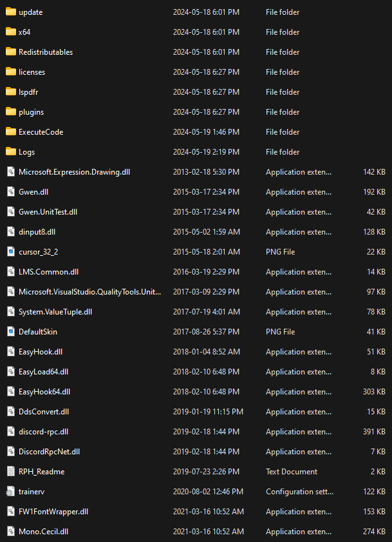
Task: Click the System.ValueTuple.dll file name
Action: point(55,312)
